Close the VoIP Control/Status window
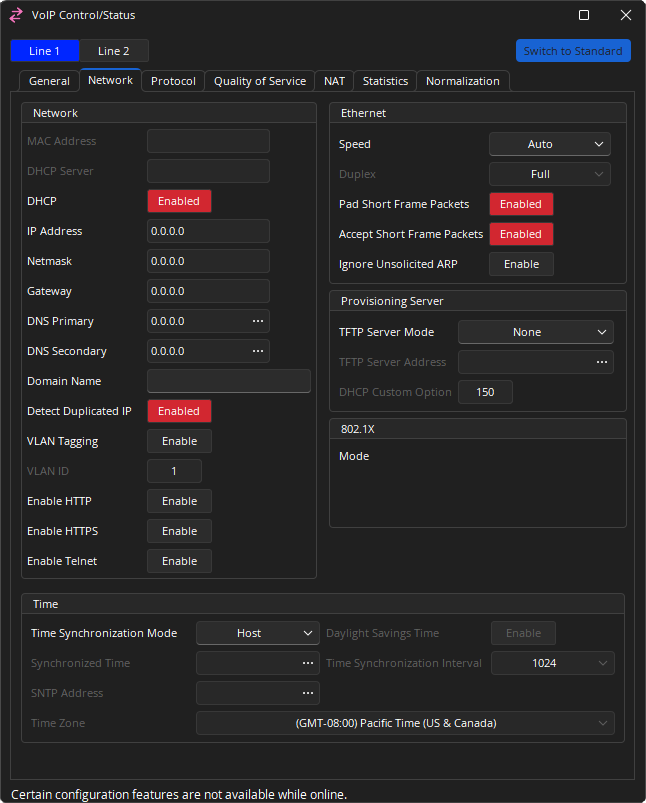This screenshot has height=803, width=646. coord(625,15)
